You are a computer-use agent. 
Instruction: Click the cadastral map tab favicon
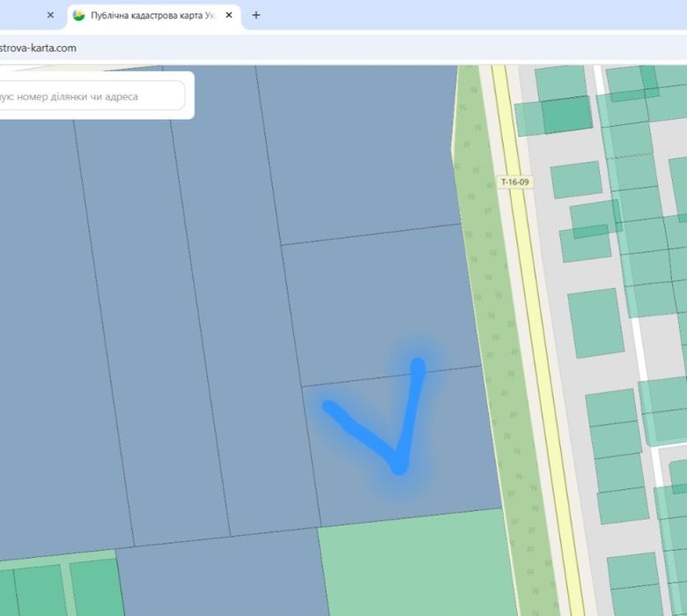78,15
